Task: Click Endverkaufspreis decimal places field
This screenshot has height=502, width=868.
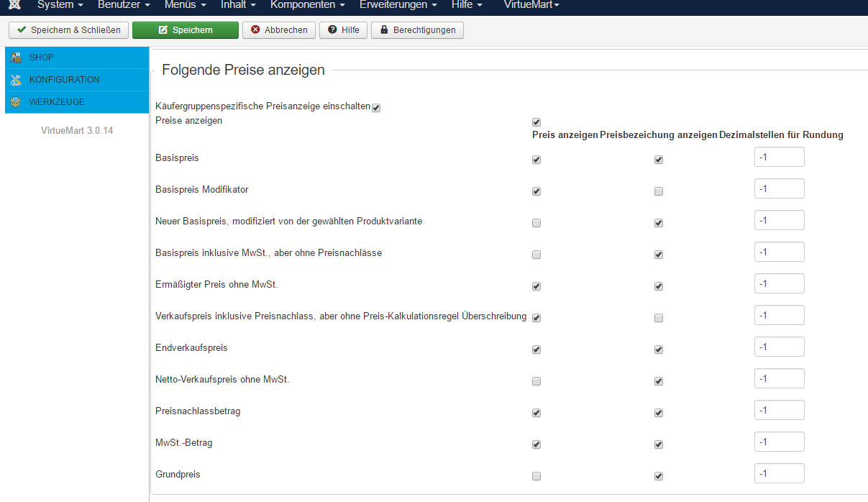Action: pos(779,347)
